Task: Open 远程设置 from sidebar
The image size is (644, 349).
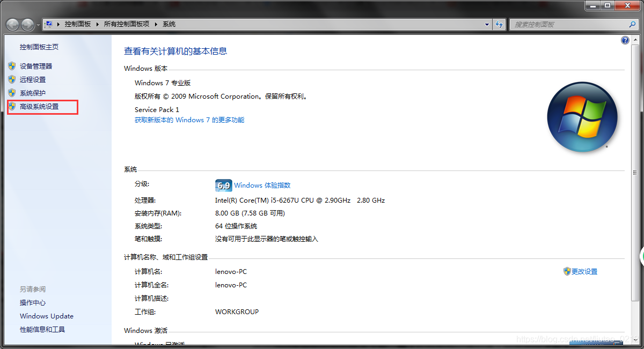Action: click(33, 79)
